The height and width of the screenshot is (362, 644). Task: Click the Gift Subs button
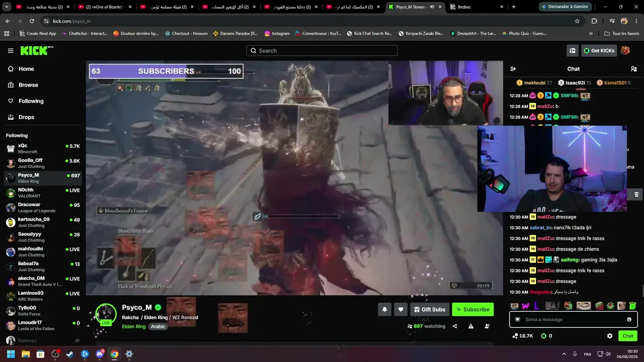tap(430, 309)
